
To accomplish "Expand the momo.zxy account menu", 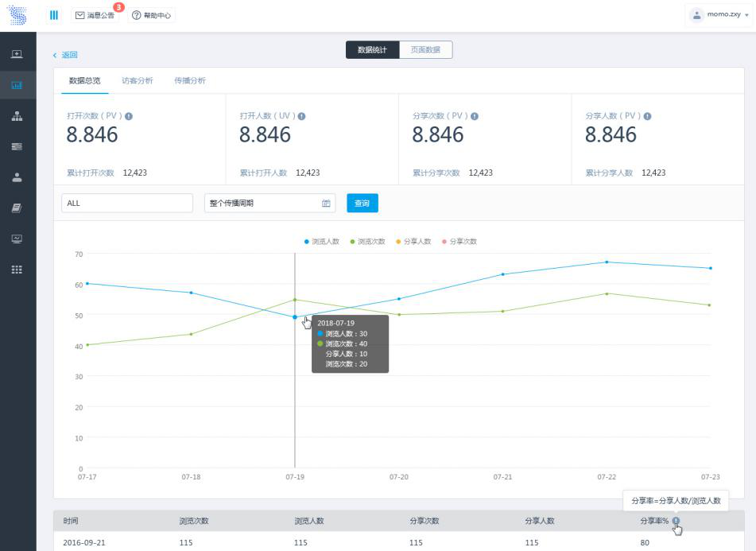I will click(x=719, y=15).
